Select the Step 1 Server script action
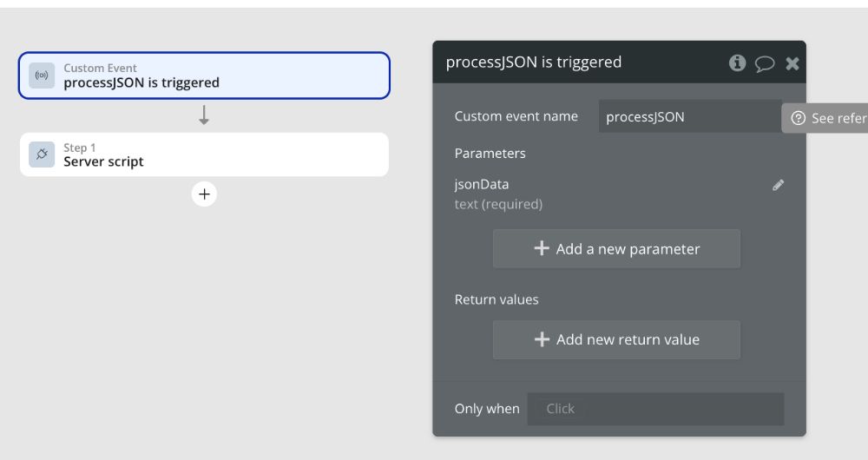This screenshot has width=868, height=460. [x=204, y=154]
